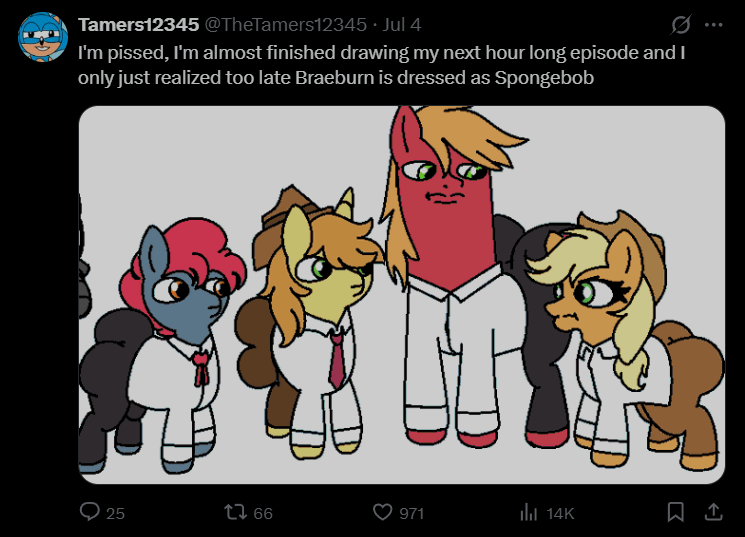This screenshot has height=537, width=745.
Task: Click the Tamers12345 display name
Action: pos(138,25)
